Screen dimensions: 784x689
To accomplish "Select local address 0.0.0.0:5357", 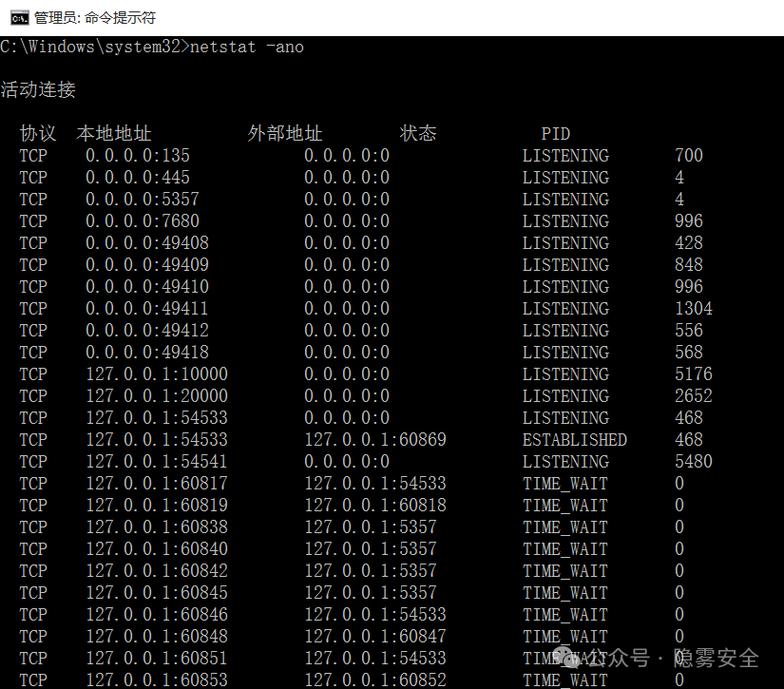I will 143,199.
